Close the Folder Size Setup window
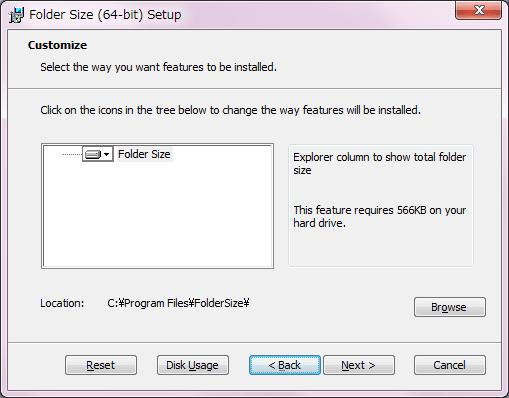The height and width of the screenshot is (398, 509). [x=478, y=10]
